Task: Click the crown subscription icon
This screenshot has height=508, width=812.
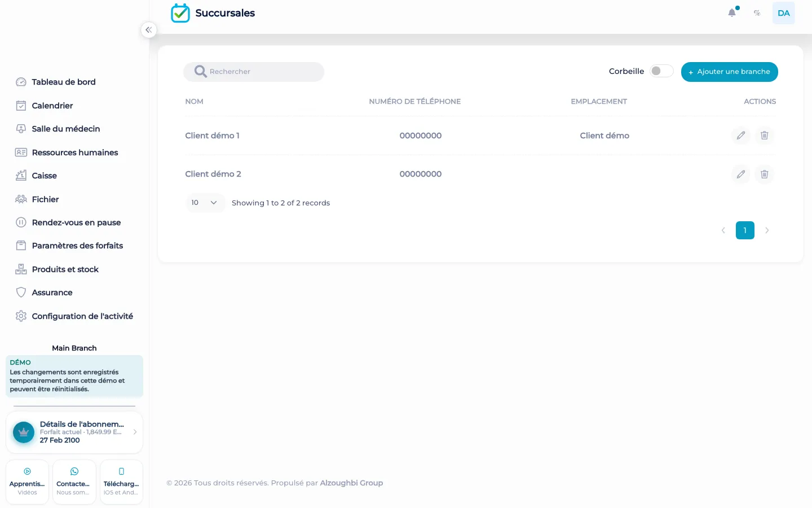Action: coord(24,432)
